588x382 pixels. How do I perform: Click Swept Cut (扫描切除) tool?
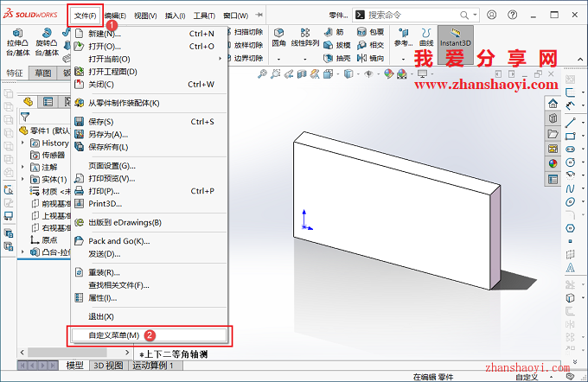[246, 32]
